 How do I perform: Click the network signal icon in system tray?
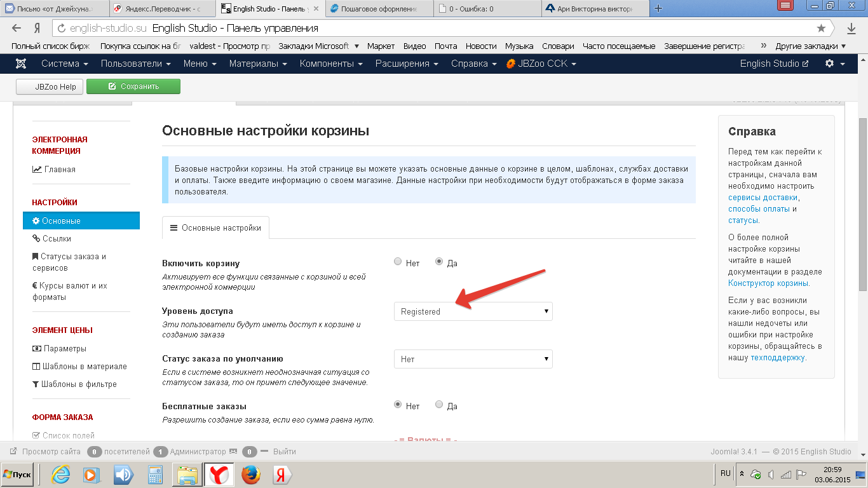[x=787, y=474]
